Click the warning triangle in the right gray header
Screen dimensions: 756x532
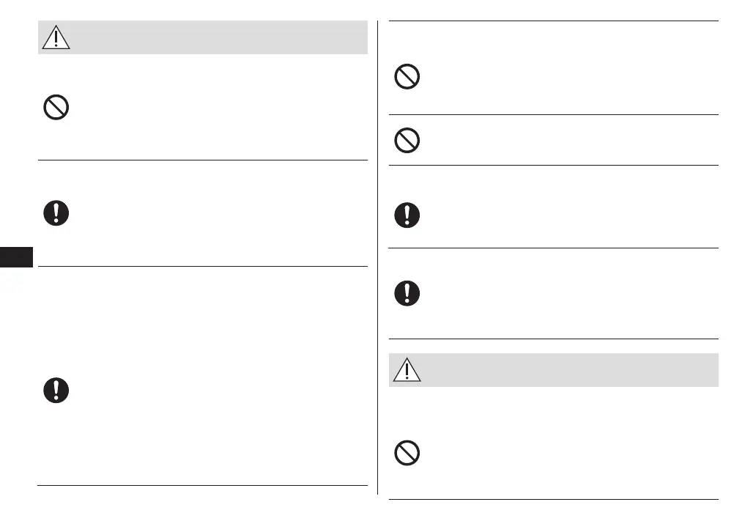(x=407, y=370)
